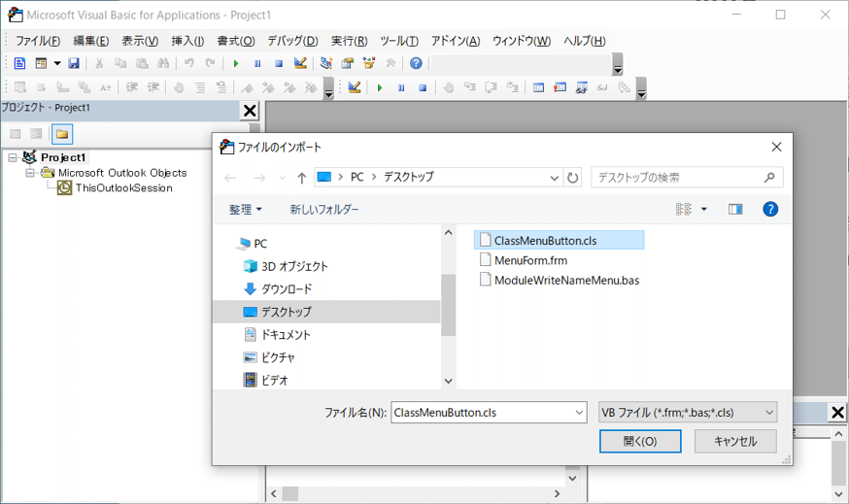Open the Watch Window icon

point(582,87)
